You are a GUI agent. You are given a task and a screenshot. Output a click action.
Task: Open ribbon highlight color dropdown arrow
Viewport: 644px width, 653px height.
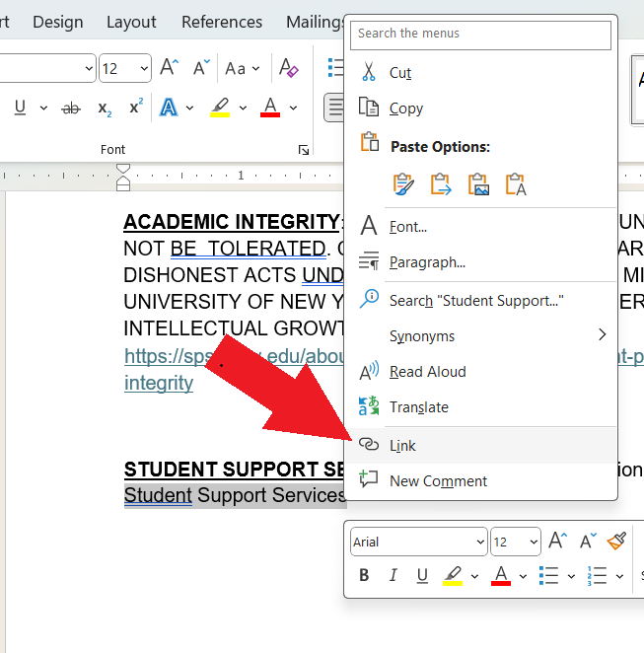[x=243, y=109]
